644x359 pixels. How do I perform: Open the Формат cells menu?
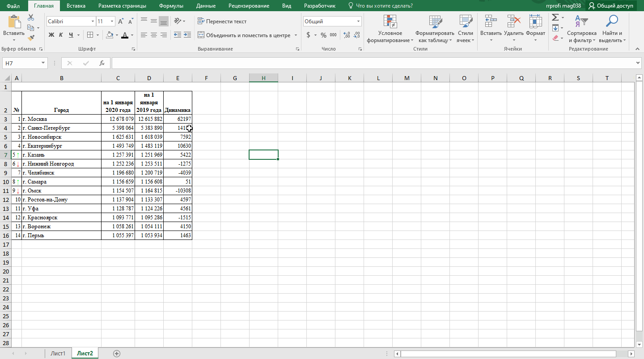pyautogui.click(x=535, y=29)
